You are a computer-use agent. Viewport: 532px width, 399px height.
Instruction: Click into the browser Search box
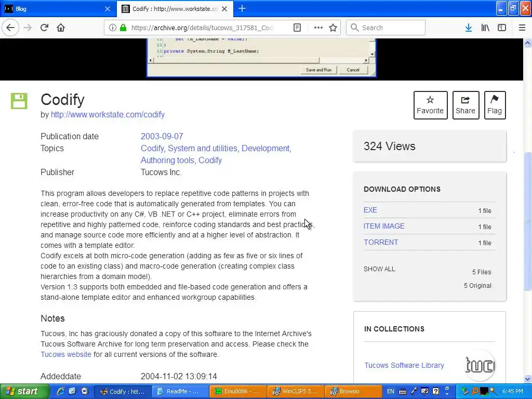pyautogui.click(x=386, y=28)
